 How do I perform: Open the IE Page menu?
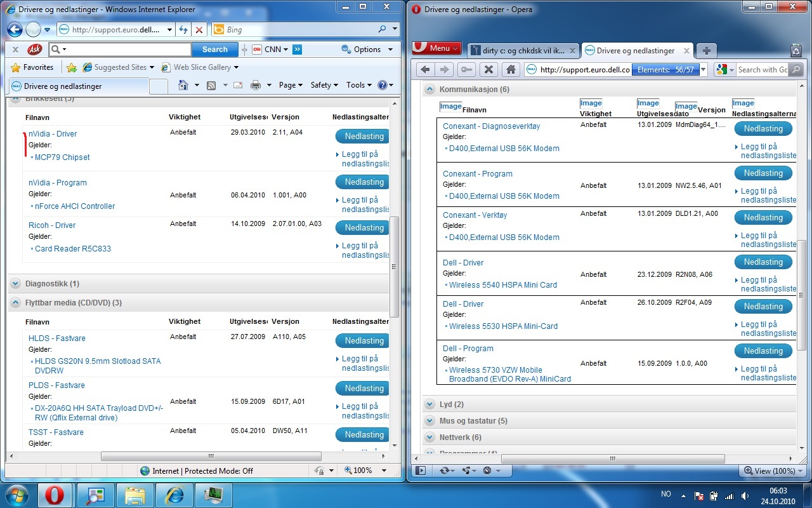(291, 85)
